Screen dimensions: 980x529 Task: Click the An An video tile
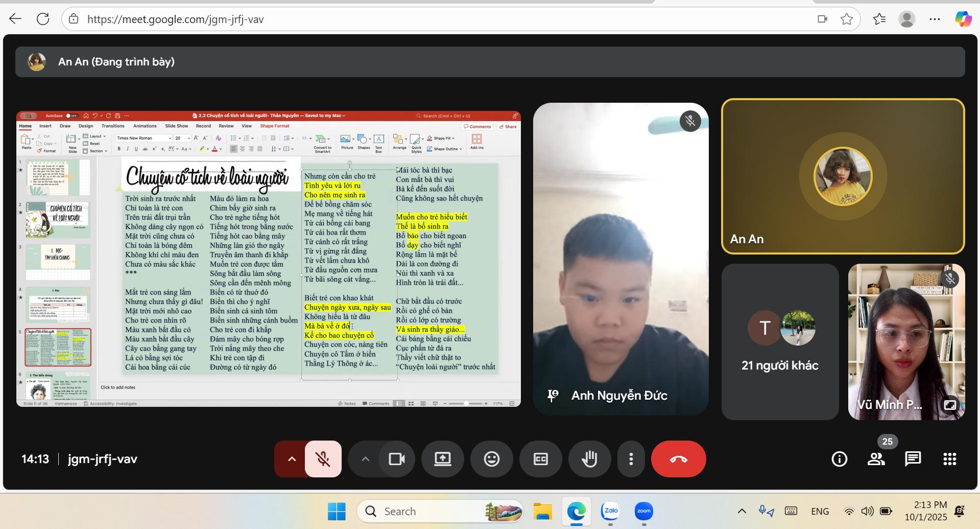point(843,176)
